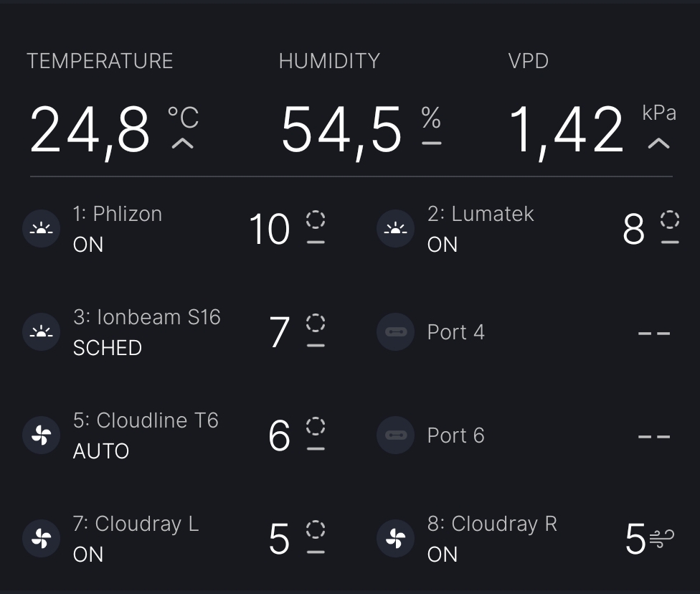Image resolution: width=700 pixels, height=594 pixels.
Task: Tap the Phlizon level 10 indicator
Action: pos(270,230)
